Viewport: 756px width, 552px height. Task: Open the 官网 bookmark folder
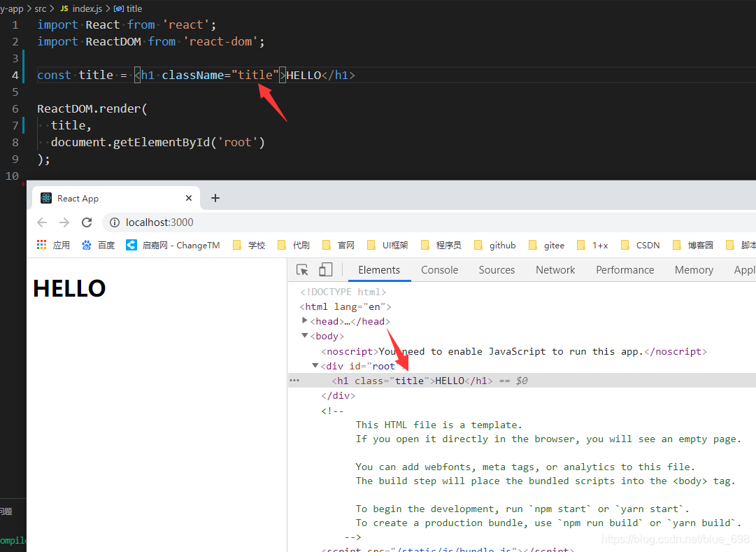(x=339, y=245)
